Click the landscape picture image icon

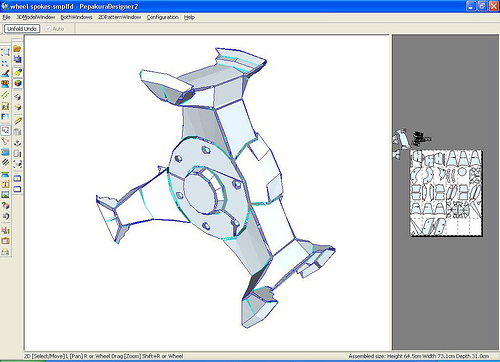pos(5,195)
